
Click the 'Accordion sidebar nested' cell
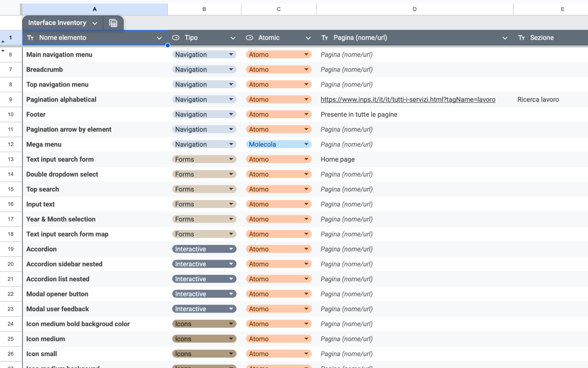(95, 264)
